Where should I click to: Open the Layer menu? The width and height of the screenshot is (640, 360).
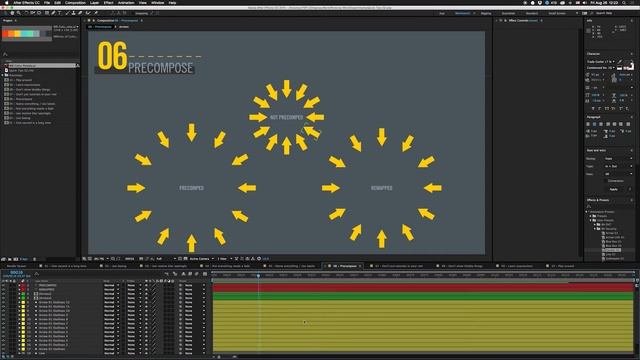click(94, 2)
